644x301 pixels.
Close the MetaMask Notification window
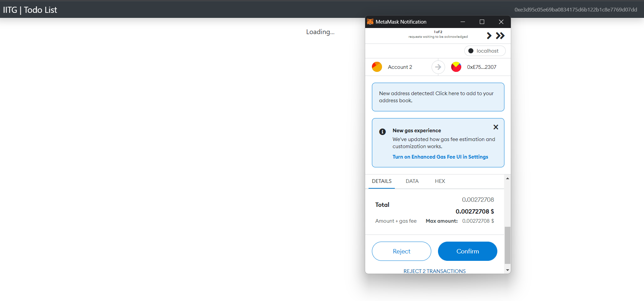501,22
